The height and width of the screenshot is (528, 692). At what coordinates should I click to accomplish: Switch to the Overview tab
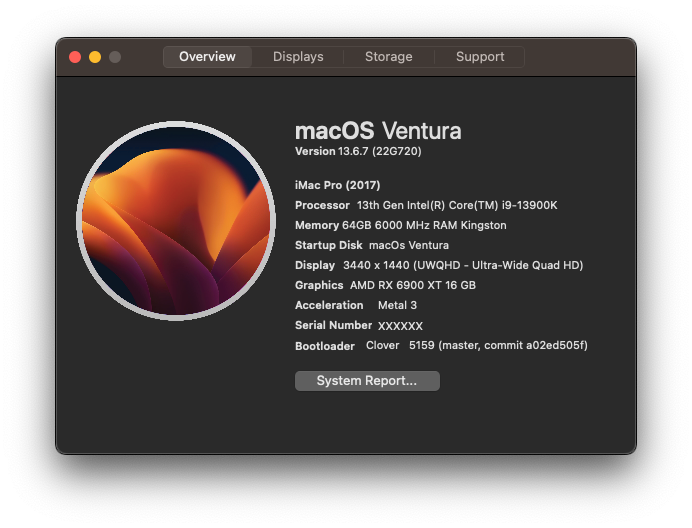tap(207, 57)
